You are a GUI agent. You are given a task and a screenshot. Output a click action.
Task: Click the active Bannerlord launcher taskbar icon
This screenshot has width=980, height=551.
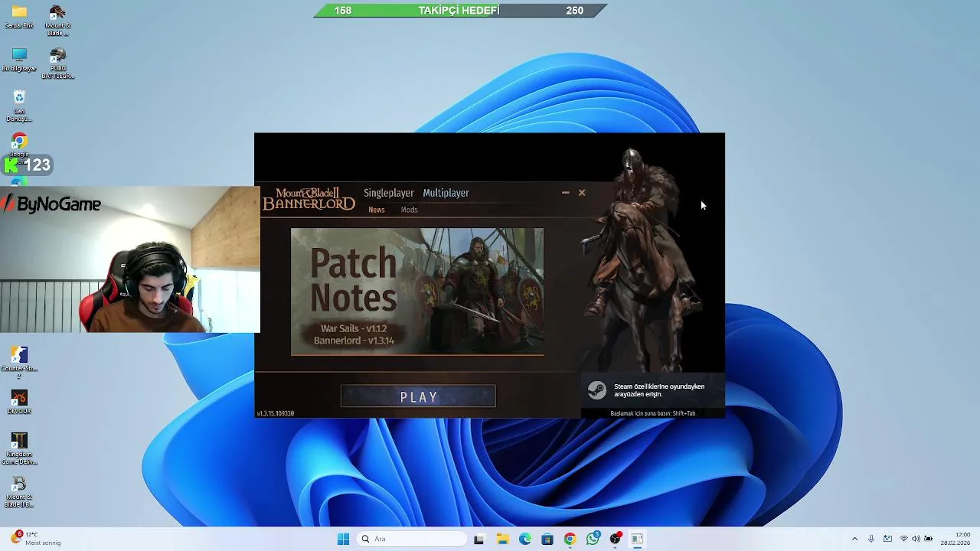[637, 539]
